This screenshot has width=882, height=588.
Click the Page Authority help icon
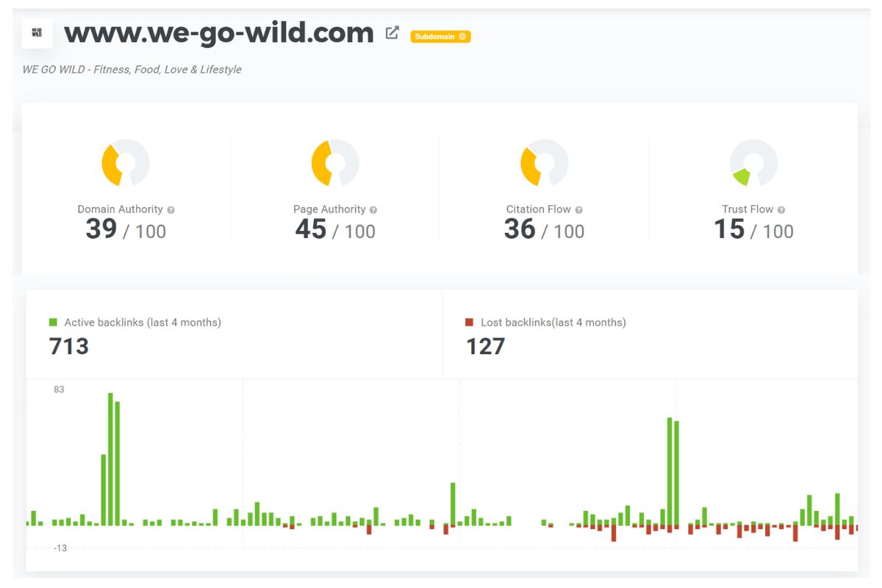[373, 209]
